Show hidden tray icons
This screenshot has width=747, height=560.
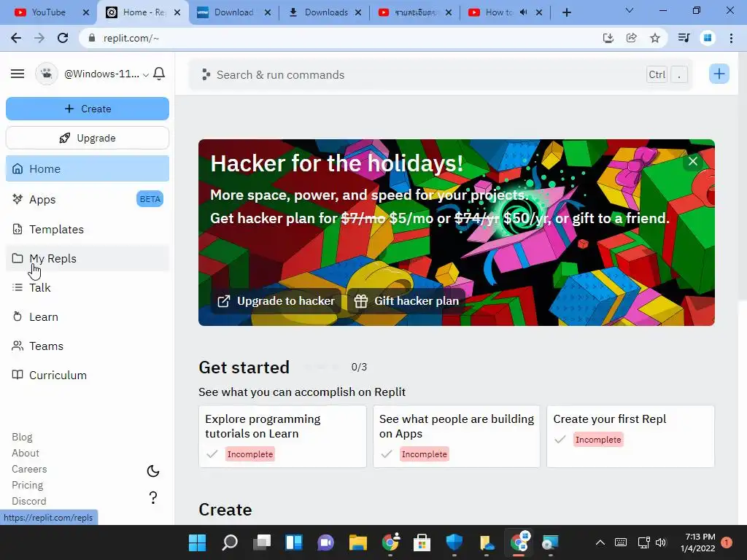tap(600, 542)
